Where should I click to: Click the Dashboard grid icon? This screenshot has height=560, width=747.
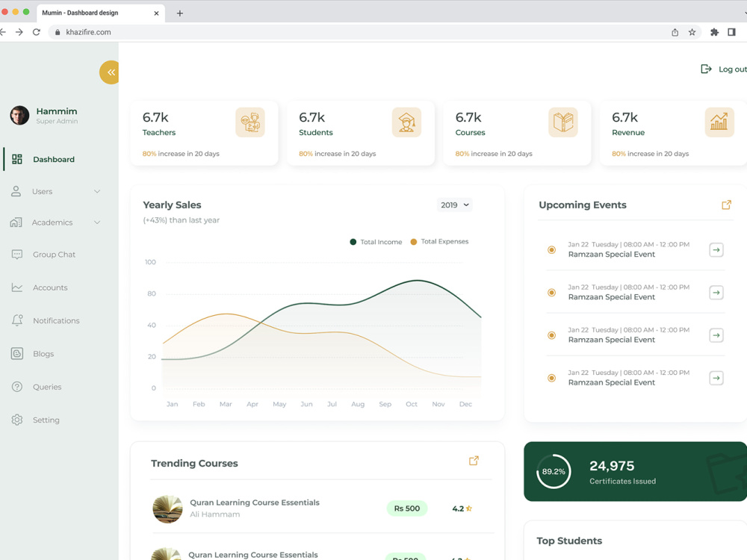[x=17, y=159]
